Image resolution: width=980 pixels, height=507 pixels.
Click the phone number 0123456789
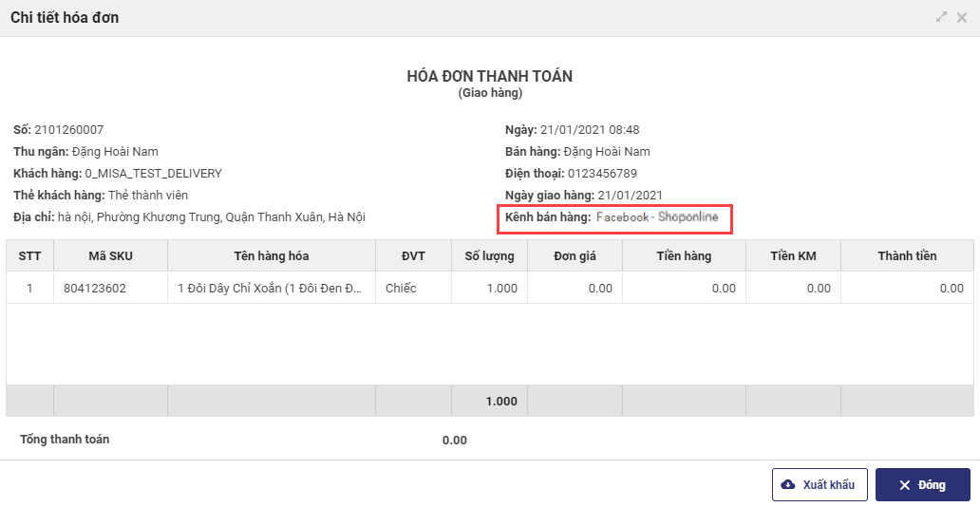coord(602,174)
